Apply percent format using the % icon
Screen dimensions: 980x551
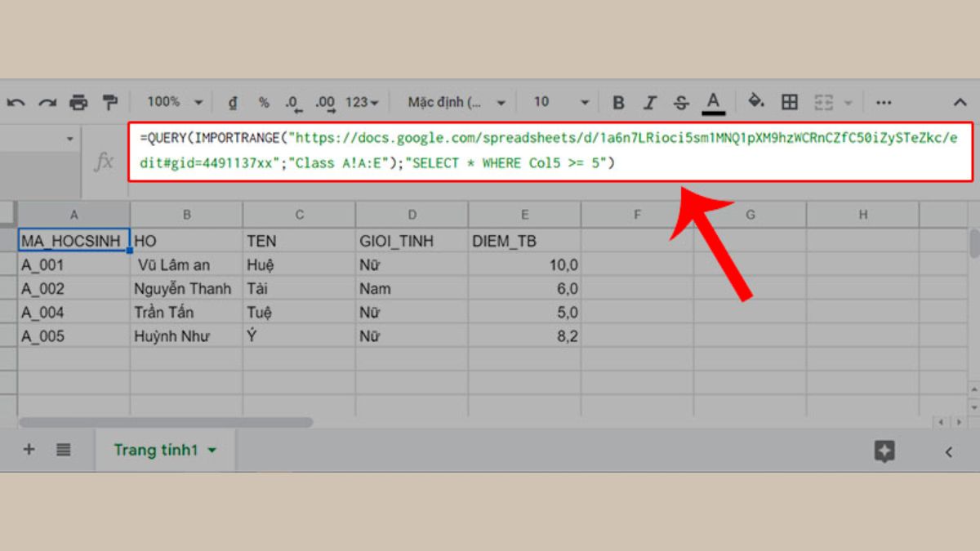(x=262, y=101)
